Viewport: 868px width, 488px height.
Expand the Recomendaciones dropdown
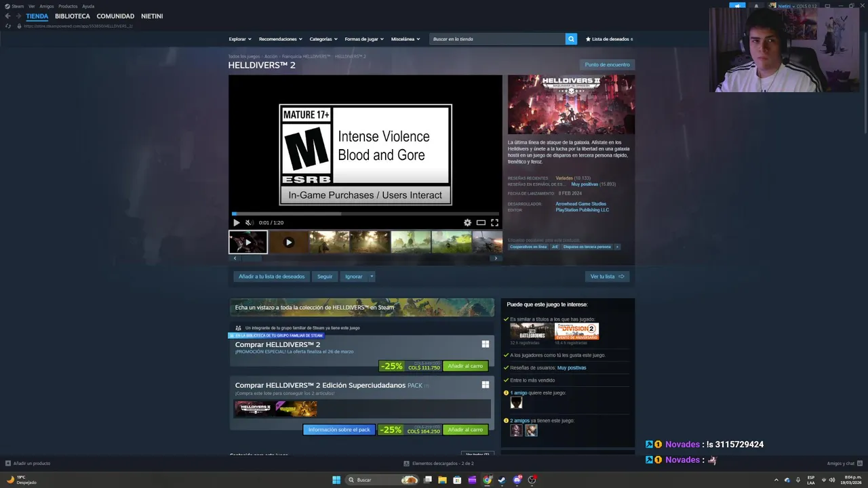[x=281, y=39]
